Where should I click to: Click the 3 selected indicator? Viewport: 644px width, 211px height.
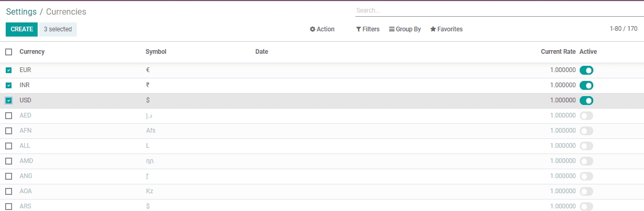point(57,29)
